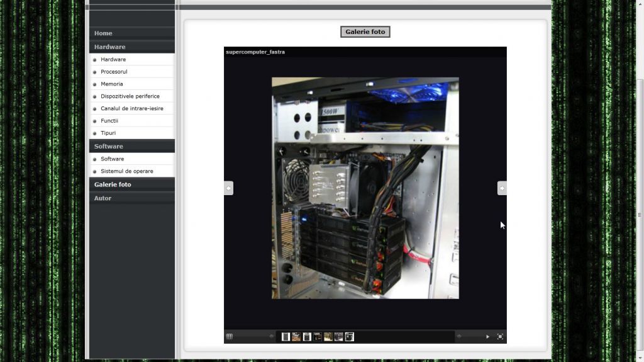Viewport: 644px width, 362px height.
Task: Select the fourth gallery thumbnail
Action: 318,337
